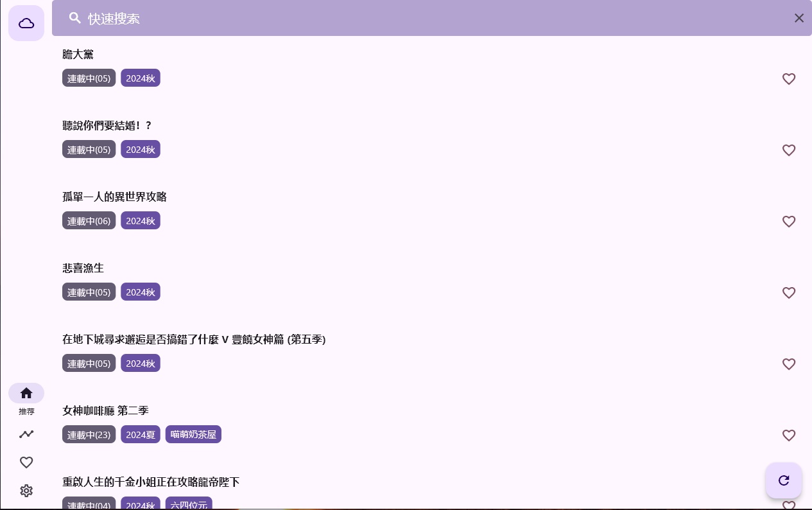Open favorites via sidebar heart icon
Viewport: 812px width, 510px height.
tap(26, 462)
